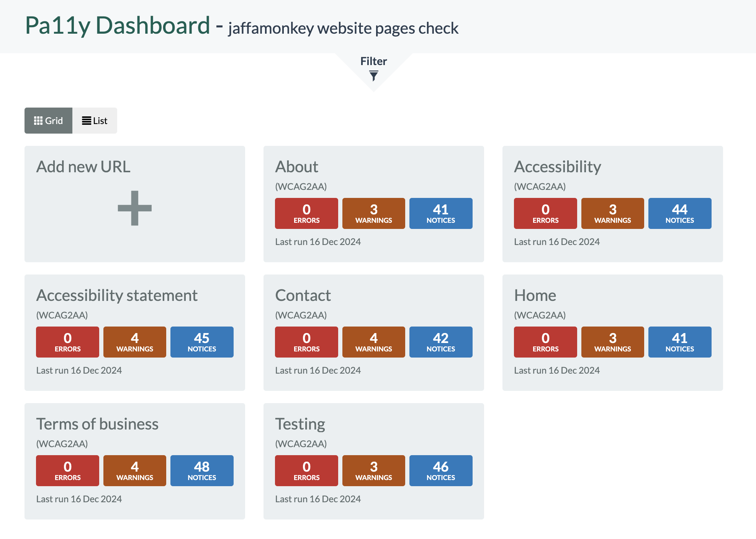Click Contact's Last run 16 Dec 2024
The image size is (756, 539).
click(318, 370)
